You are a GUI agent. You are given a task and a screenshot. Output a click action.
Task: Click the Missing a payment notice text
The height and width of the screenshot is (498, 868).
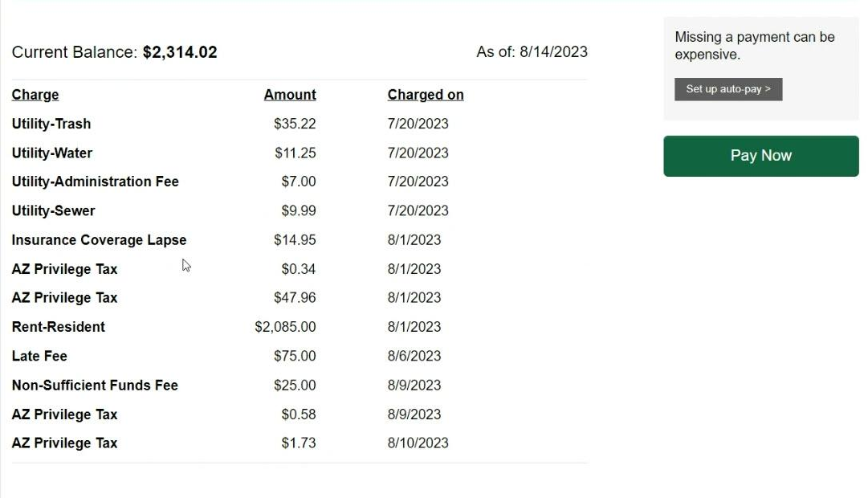tap(755, 46)
